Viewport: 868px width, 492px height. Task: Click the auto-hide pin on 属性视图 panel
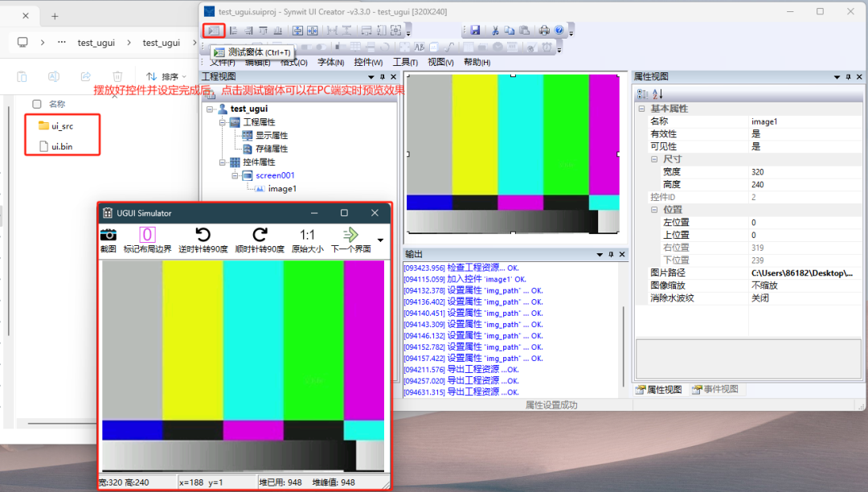tap(848, 76)
